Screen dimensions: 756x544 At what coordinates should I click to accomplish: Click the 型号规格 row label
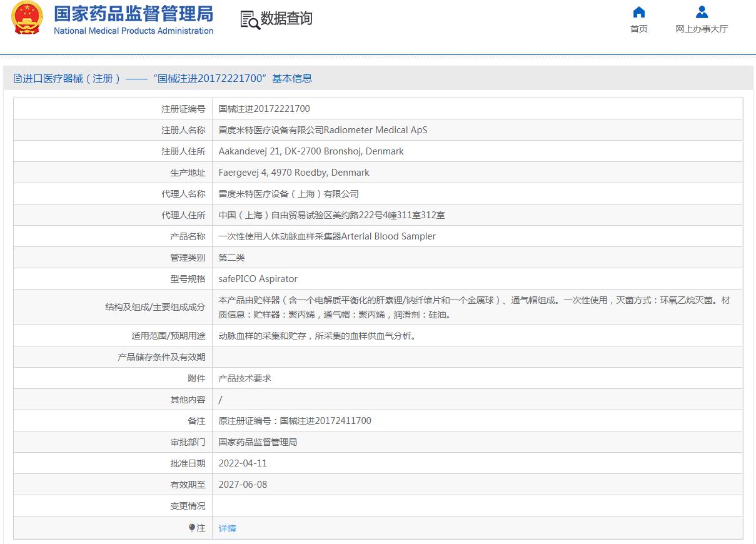pyautogui.click(x=188, y=279)
